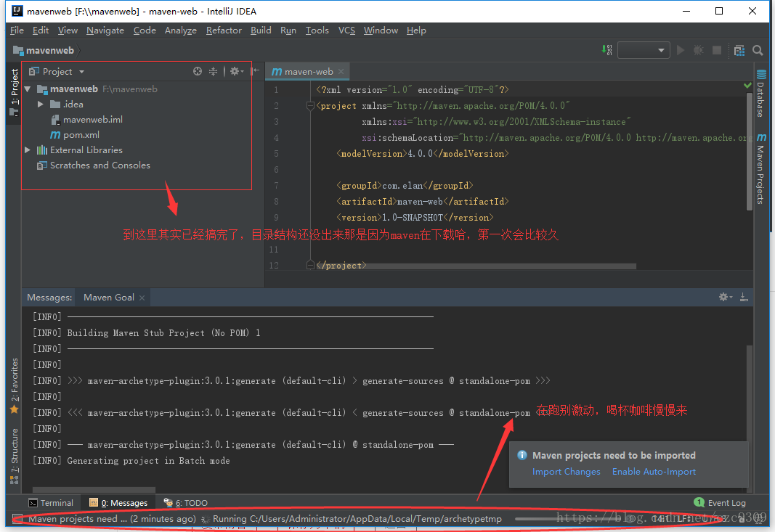This screenshot has height=532, width=775.
Task: Toggle the Favorites tool window
Action: 14,385
